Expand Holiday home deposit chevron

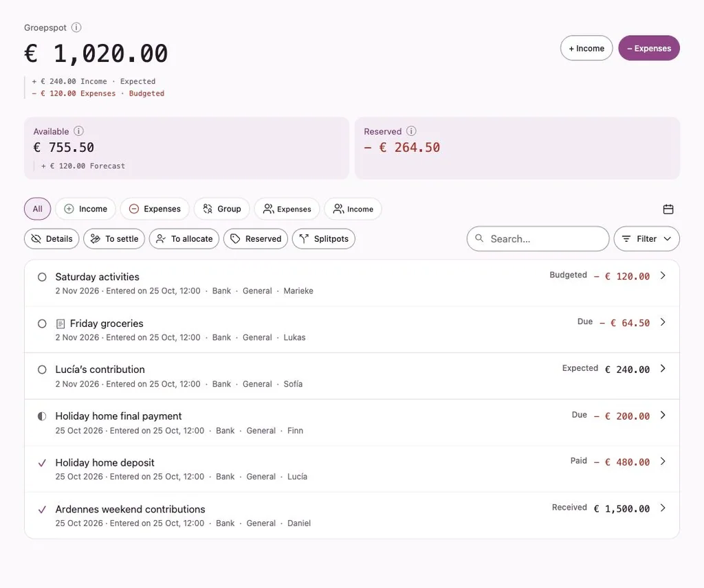[663, 461]
